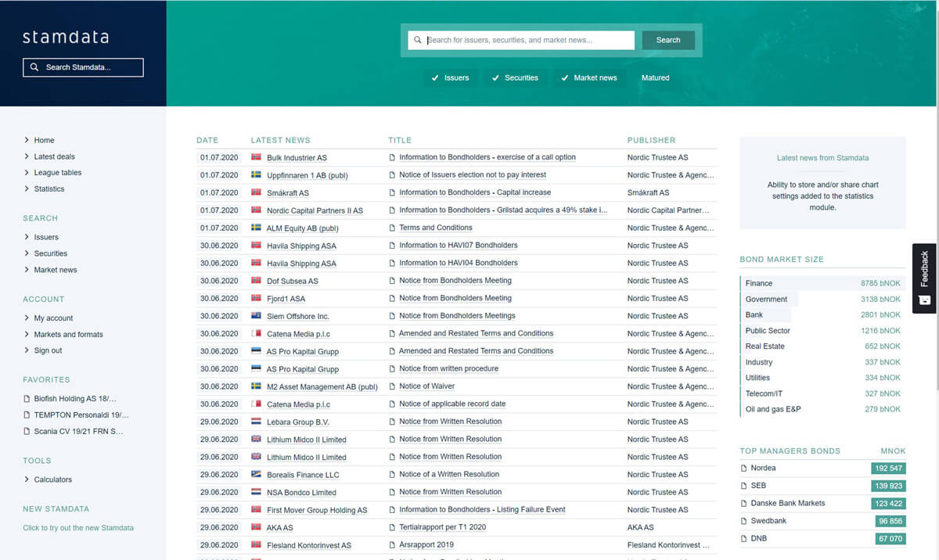Image resolution: width=939 pixels, height=560 pixels.
Task: Click the Government market size bar
Action: (769, 299)
